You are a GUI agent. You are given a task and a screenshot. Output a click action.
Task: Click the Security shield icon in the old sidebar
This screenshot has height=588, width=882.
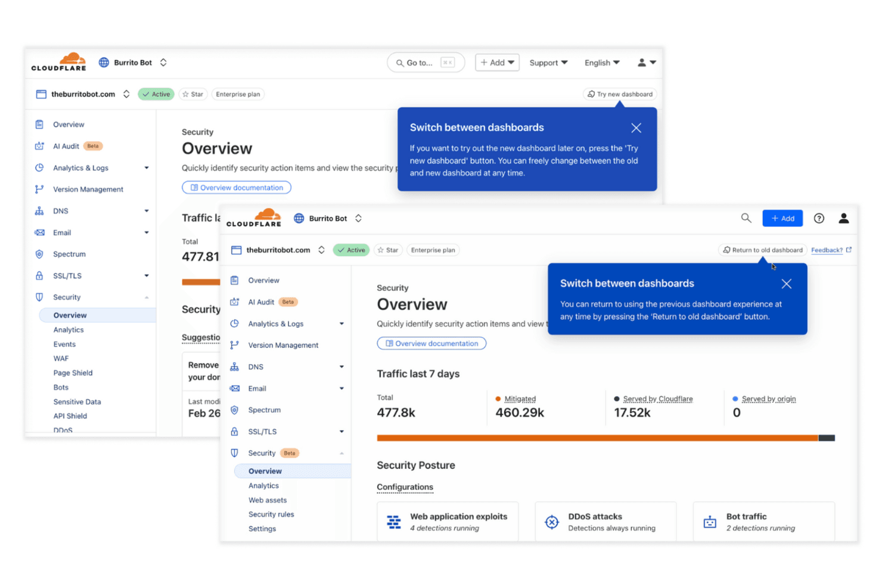pos(39,297)
